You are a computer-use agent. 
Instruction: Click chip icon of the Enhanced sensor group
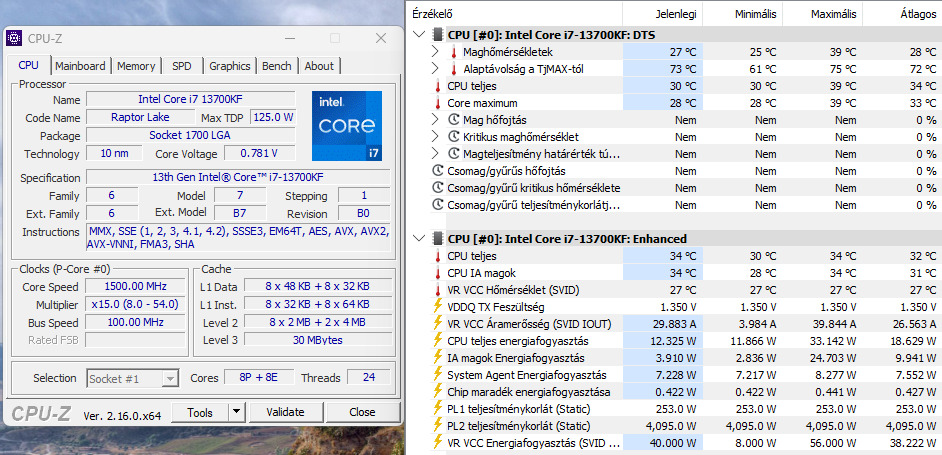click(x=438, y=239)
